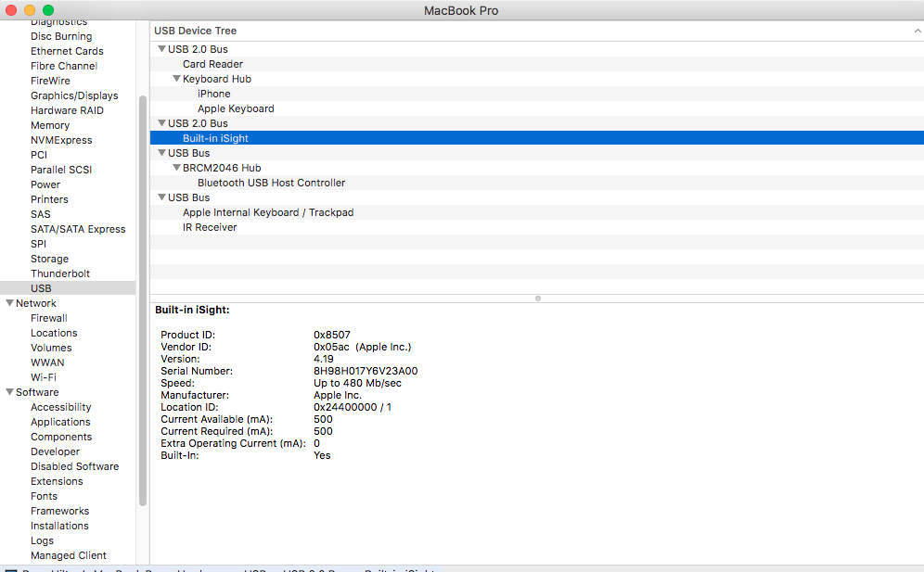Collapse the Network section in sidebar
Viewport: 924px width, 572px height.
point(9,303)
